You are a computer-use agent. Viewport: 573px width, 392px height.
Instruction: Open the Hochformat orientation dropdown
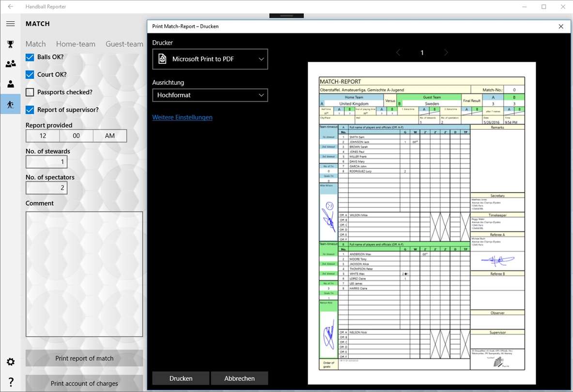point(210,95)
